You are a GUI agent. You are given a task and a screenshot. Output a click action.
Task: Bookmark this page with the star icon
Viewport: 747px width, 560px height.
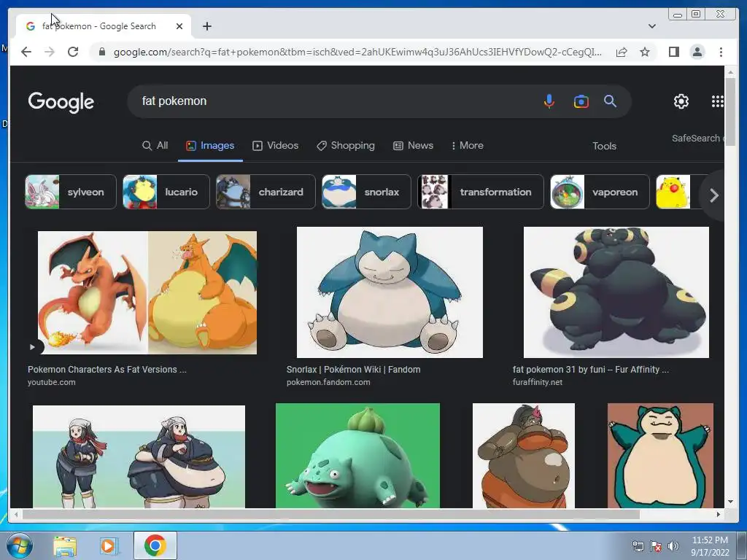tap(645, 52)
